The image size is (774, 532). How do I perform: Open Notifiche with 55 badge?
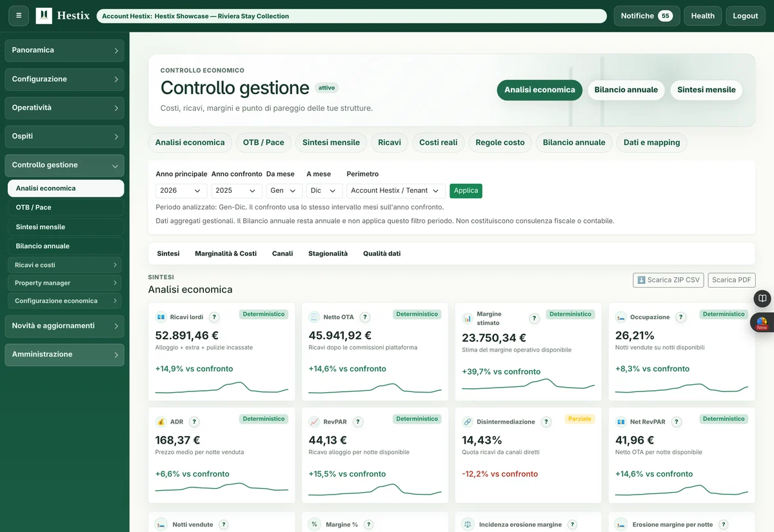click(x=646, y=16)
